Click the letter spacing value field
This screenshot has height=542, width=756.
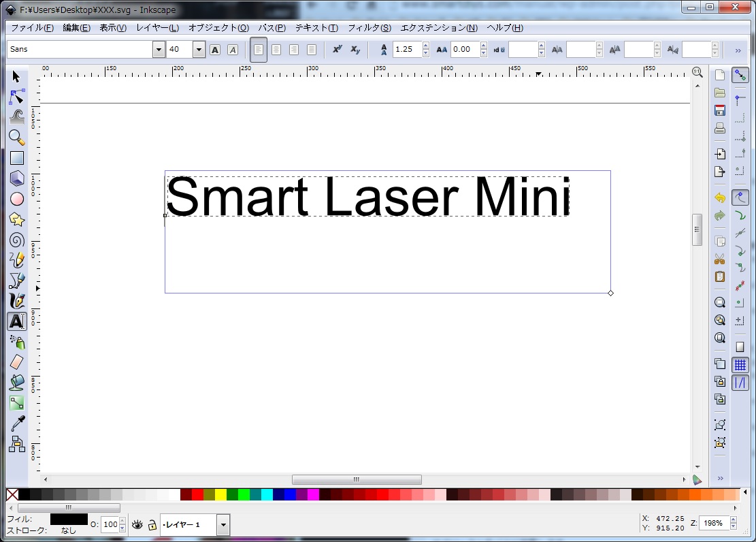tap(465, 49)
